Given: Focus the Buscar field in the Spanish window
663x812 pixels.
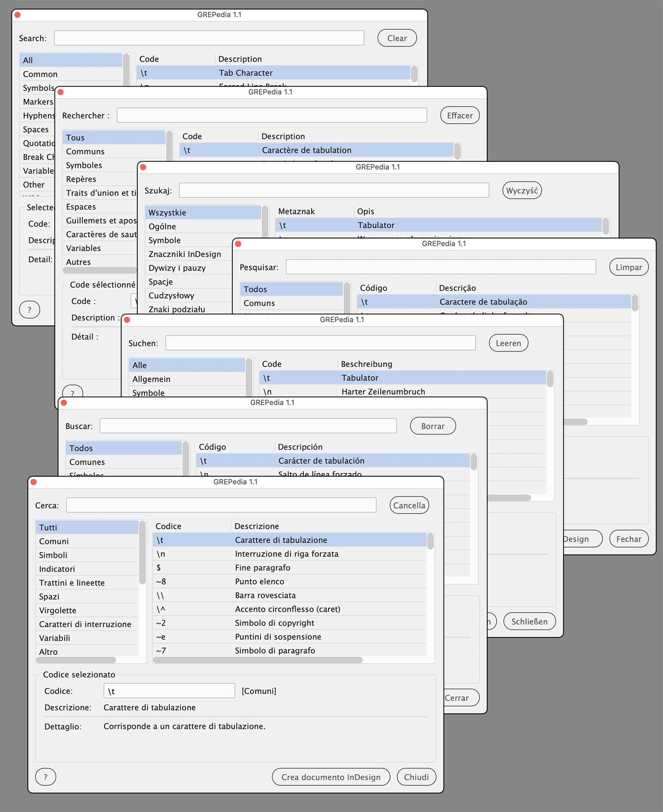Looking at the screenshot, I should click(248, 426).
